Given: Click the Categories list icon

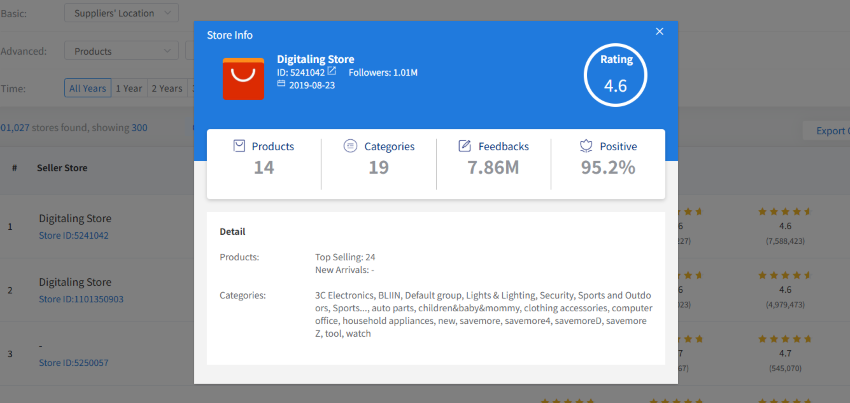Looking at the screenshot, I should tap(351, 146).
